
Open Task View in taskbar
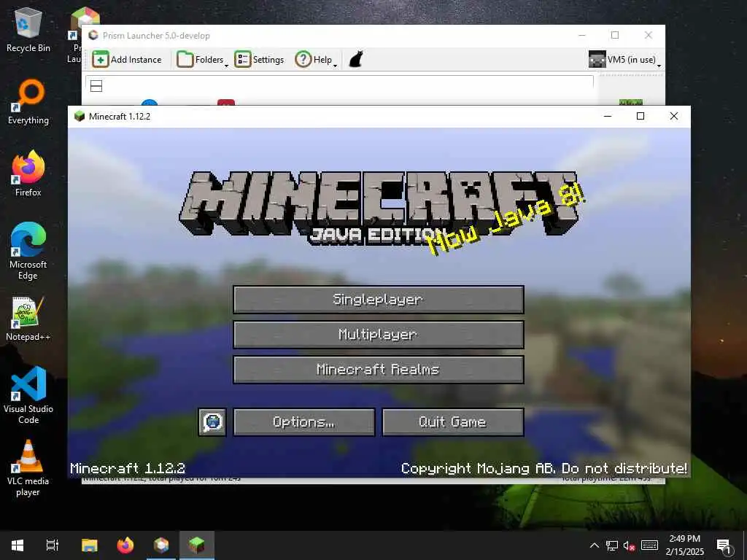tap(53, 545)
